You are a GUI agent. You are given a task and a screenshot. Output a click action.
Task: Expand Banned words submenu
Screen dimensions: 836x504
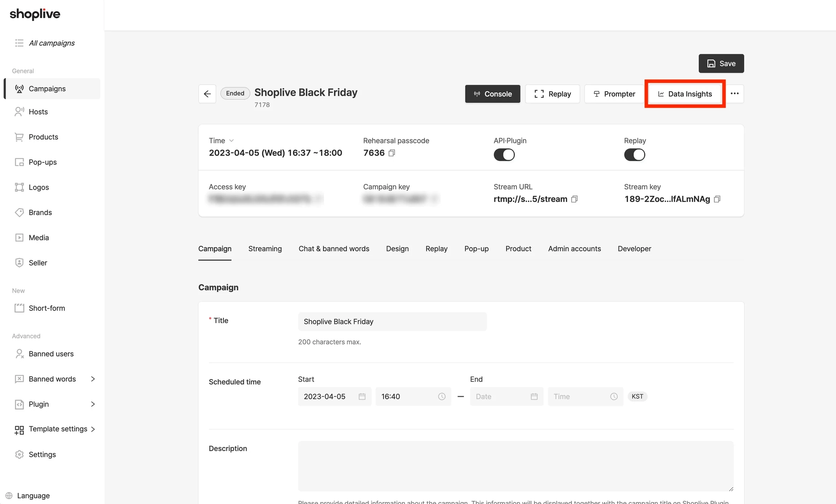click(x=93, y=379)
